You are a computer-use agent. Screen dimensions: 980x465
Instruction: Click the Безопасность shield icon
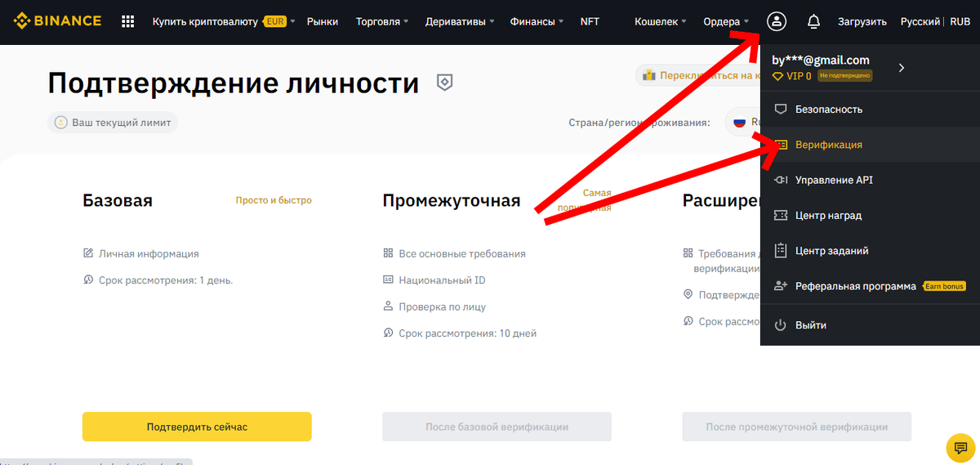pos(780,109)
